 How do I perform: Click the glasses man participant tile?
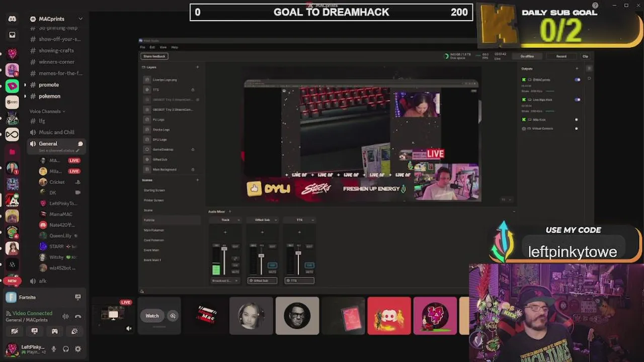tap(297, 316)
